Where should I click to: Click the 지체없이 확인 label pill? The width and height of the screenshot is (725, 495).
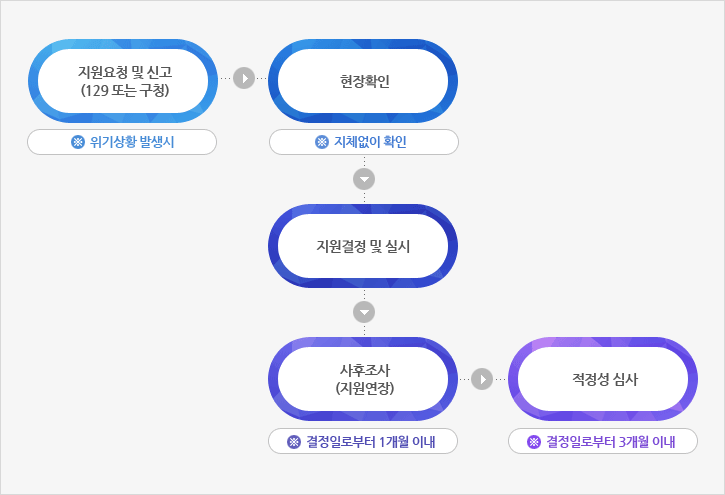[x=364, y=142]
